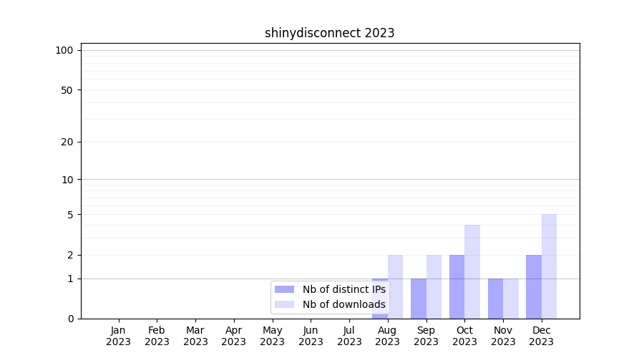Select the 0 y-axis tick label

(x=70, y=319)
